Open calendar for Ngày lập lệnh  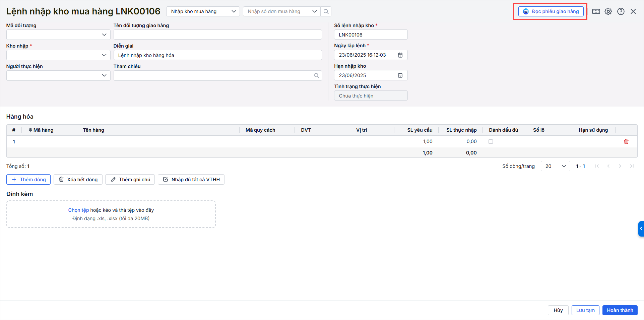coord(400,55)
